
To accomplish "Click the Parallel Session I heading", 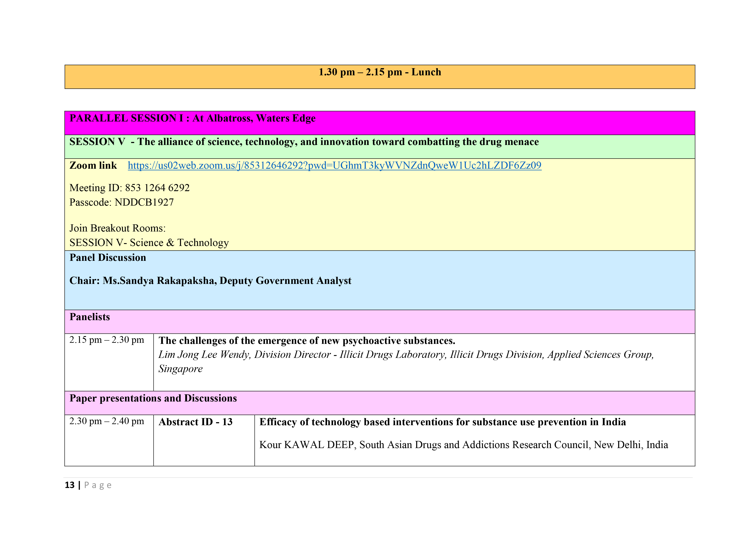I will click(x=192, y=118).
